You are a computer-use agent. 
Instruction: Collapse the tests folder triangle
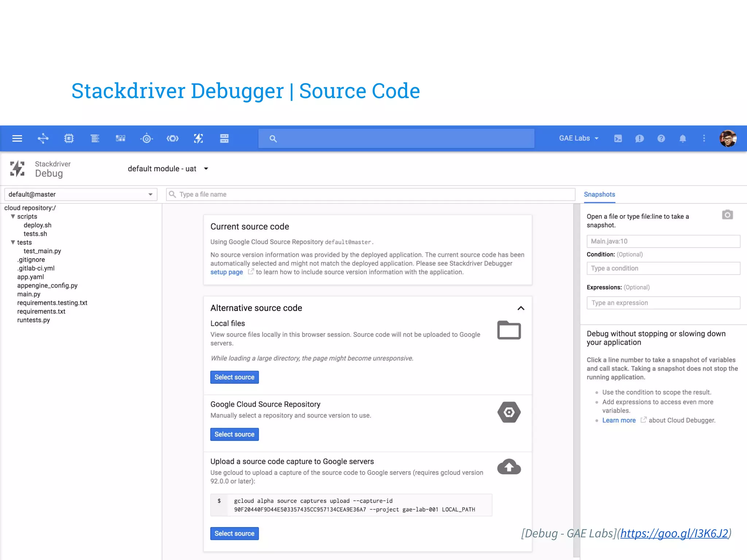coord(13,242)
